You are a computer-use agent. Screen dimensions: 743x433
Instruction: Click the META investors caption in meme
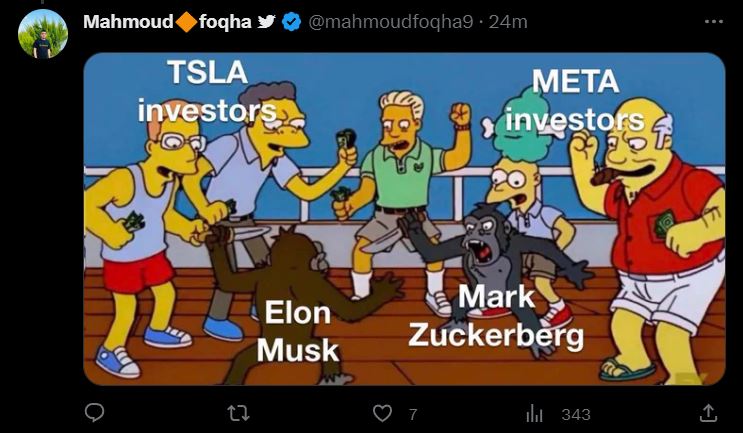575,100
